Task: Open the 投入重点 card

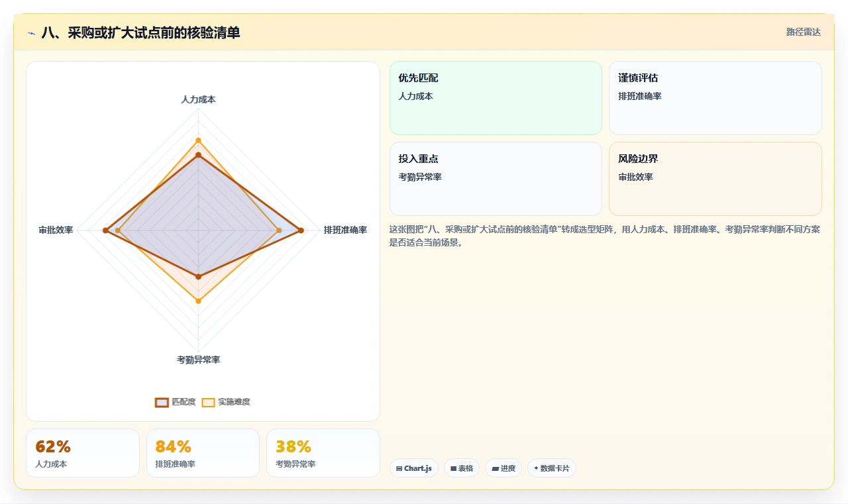Action: (x=496, y=179)
